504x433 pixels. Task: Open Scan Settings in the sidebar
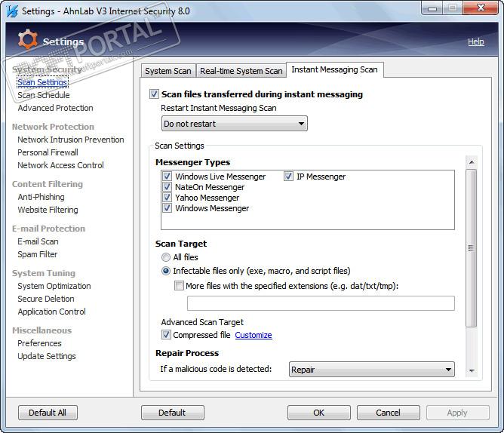click(42, 82)
